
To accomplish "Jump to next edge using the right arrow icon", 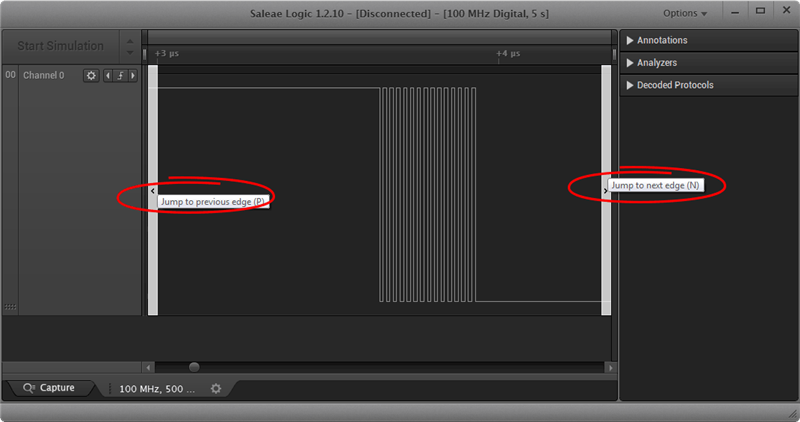I will click(133, 76).
